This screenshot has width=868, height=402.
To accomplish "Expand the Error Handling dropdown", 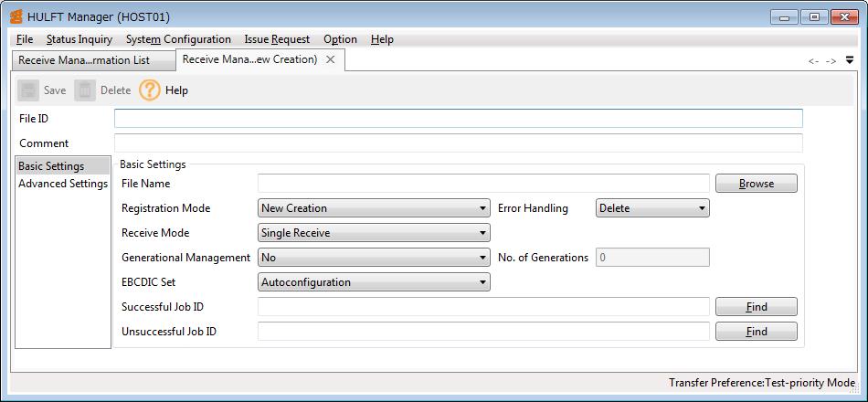I will 652,208.
